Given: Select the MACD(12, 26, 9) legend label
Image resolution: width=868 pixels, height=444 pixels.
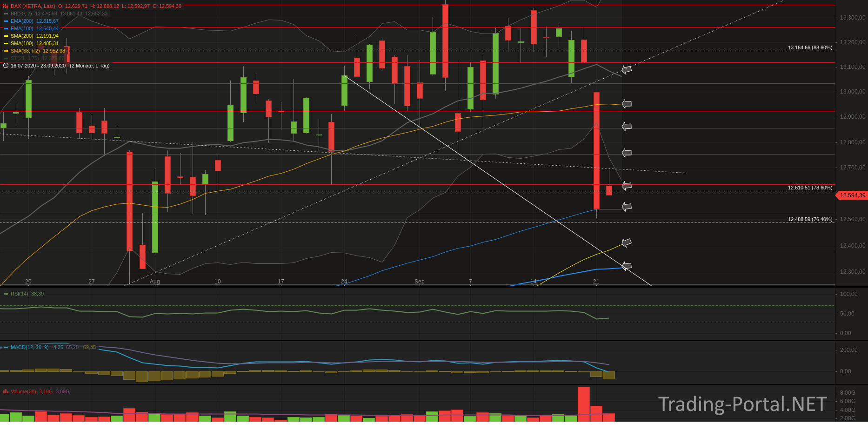Looking at the screenshot, I should [x=29, y=347].
